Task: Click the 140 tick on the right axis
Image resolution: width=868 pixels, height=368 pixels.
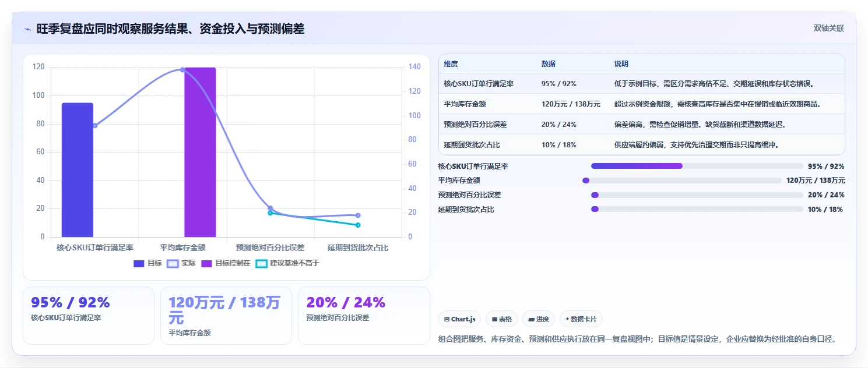Action: click(x=413, y=67)
